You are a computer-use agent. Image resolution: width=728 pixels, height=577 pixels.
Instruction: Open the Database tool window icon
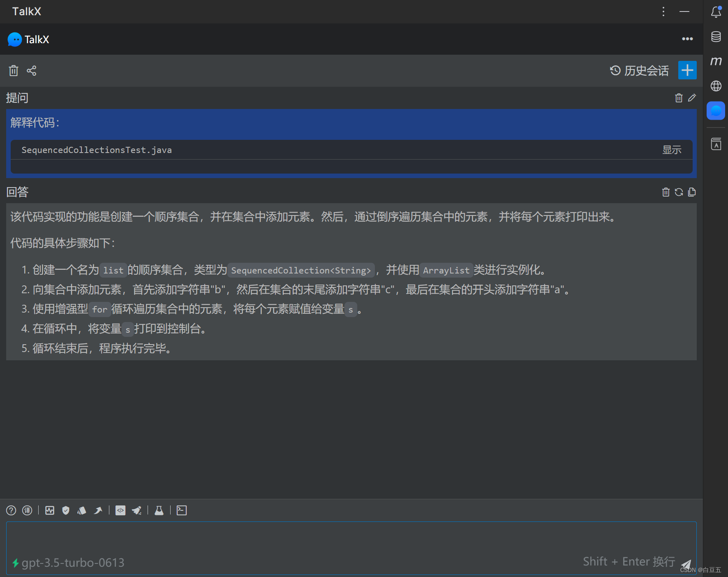(x=716, y=37)
